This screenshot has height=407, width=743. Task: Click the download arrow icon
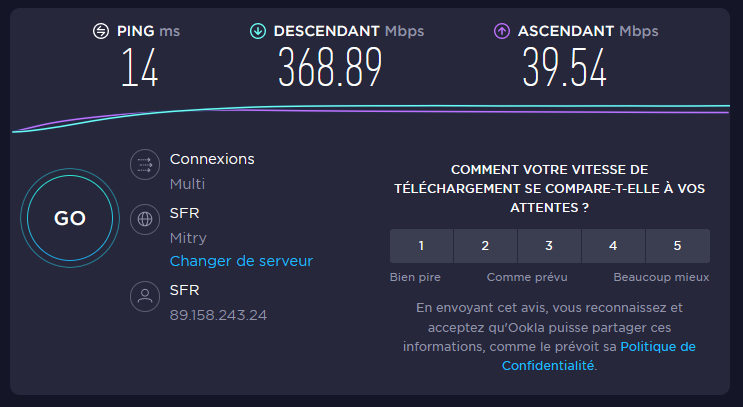258,31
